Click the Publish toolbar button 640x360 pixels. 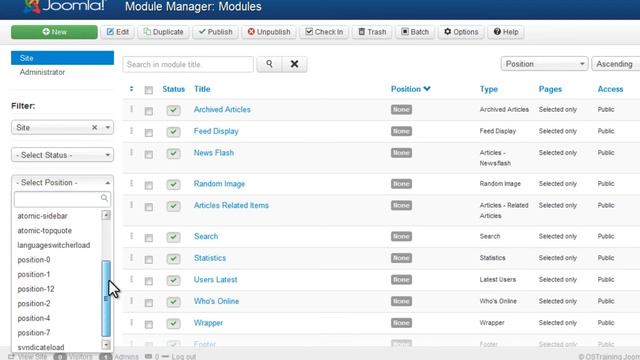215,32
